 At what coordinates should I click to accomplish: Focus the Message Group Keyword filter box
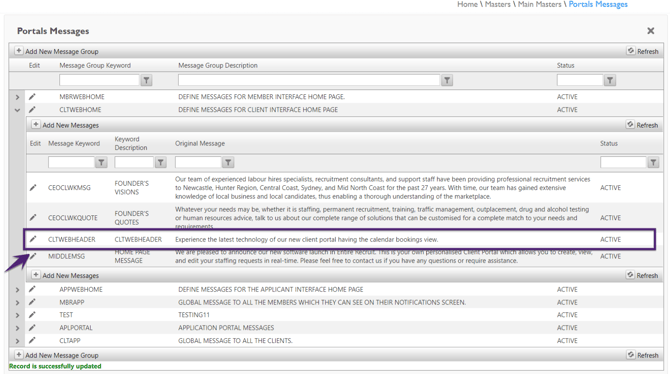click(100, 80)
